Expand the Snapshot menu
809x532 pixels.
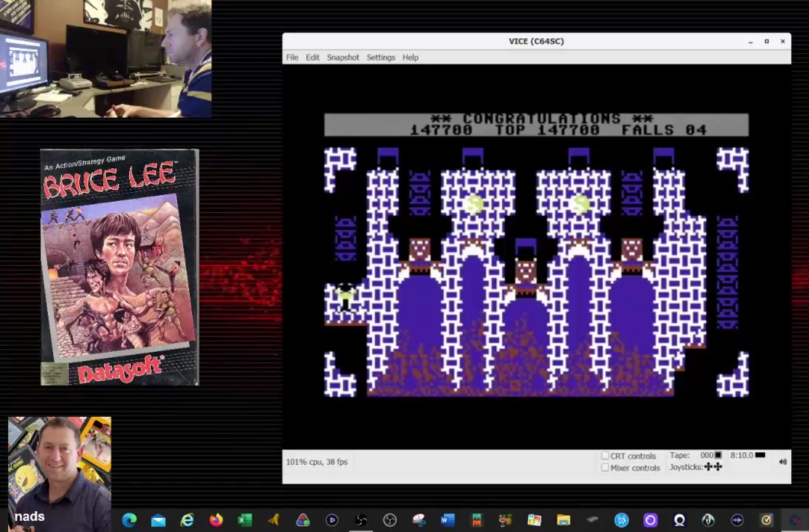coord(343,57)
